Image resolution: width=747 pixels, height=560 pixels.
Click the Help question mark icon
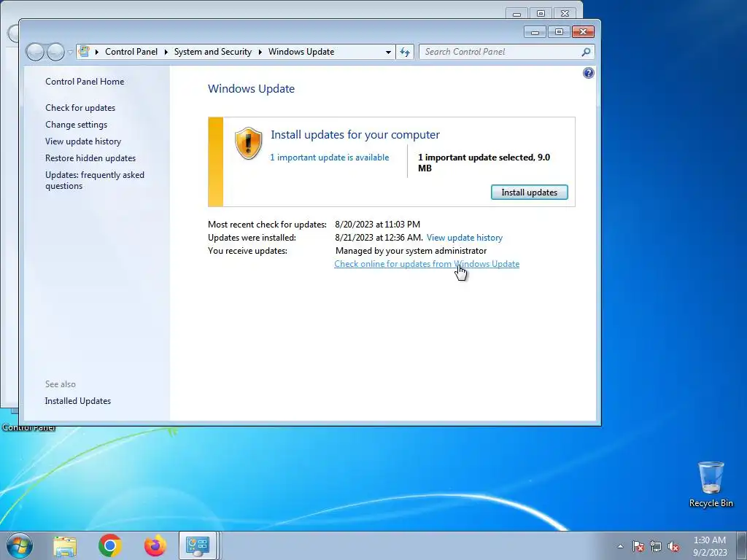pyautogui.click(x=589, y=73)
